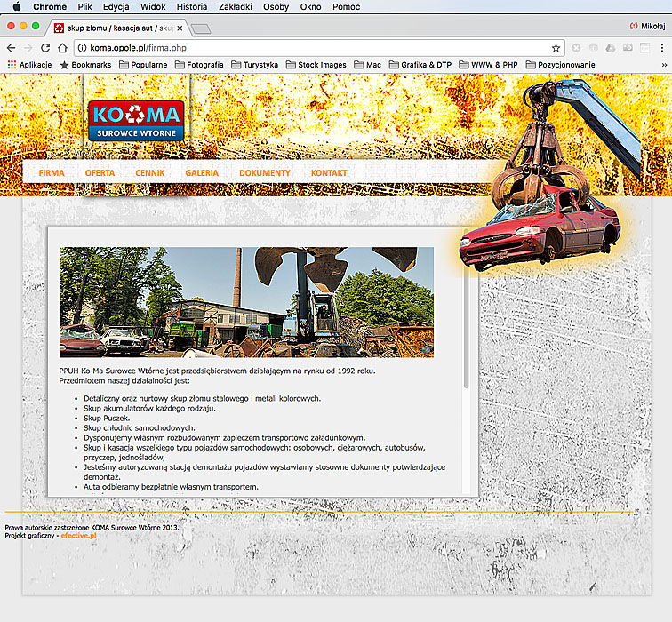Go forward with the forward arrow
The width and height of the screenshot is (672, 622).
[x=28, y=48]
